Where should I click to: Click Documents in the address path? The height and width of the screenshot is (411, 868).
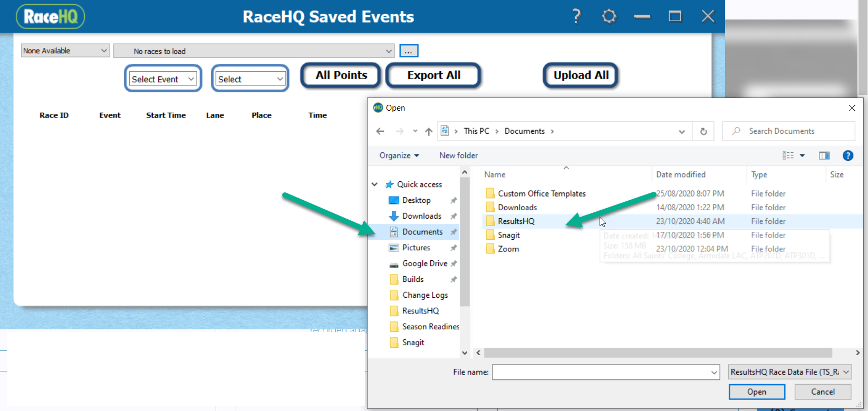click(x=525, y=131)
